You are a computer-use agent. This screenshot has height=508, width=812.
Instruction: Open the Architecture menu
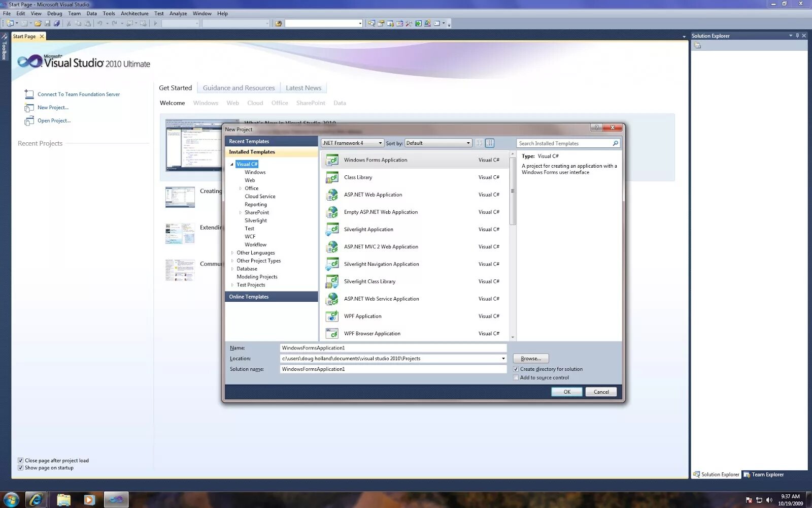pyautogui.click(x=134, y=14)
